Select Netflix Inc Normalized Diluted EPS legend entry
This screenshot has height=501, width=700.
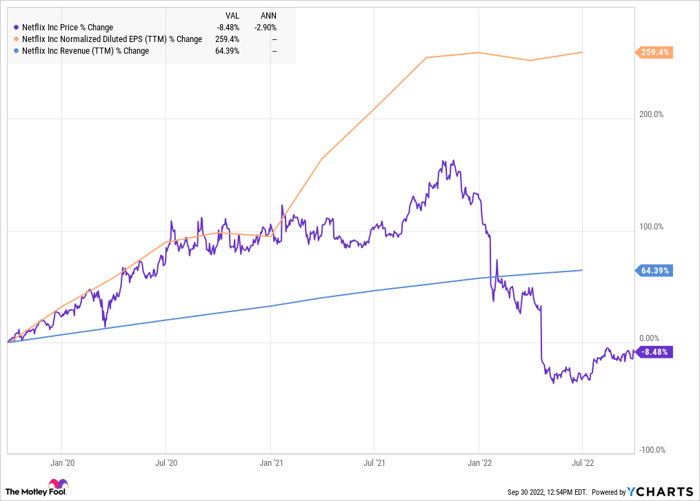coord(110,39)
